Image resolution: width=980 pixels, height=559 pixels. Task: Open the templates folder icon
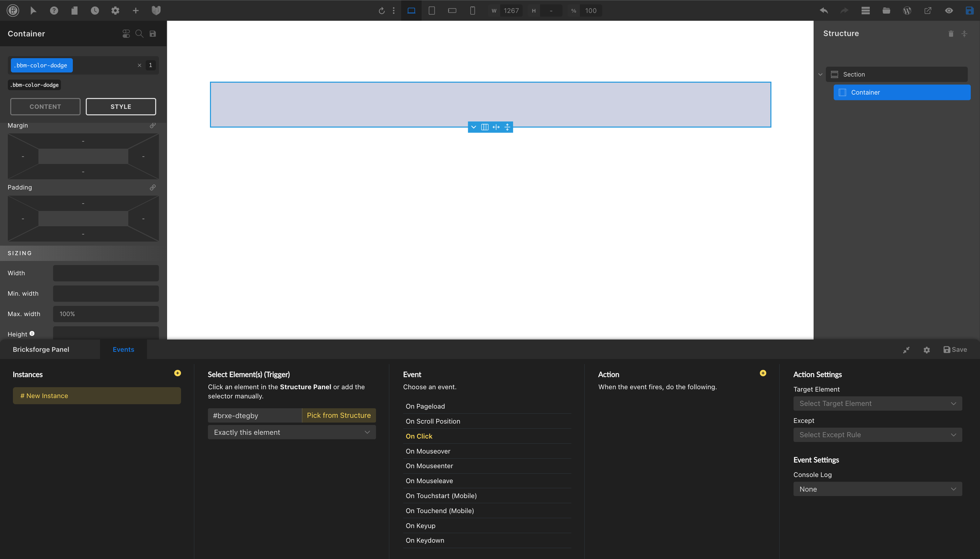point(886,10)
